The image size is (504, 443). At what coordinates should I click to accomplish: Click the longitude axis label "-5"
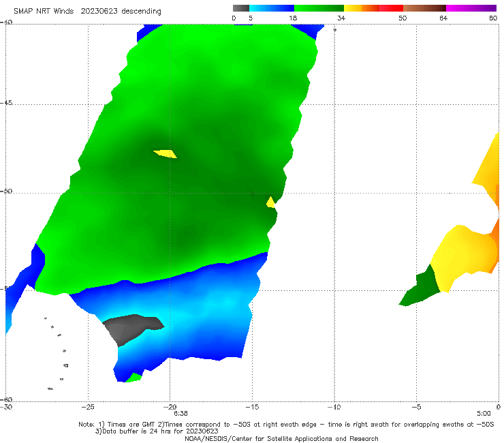click(x=416, y=407)
